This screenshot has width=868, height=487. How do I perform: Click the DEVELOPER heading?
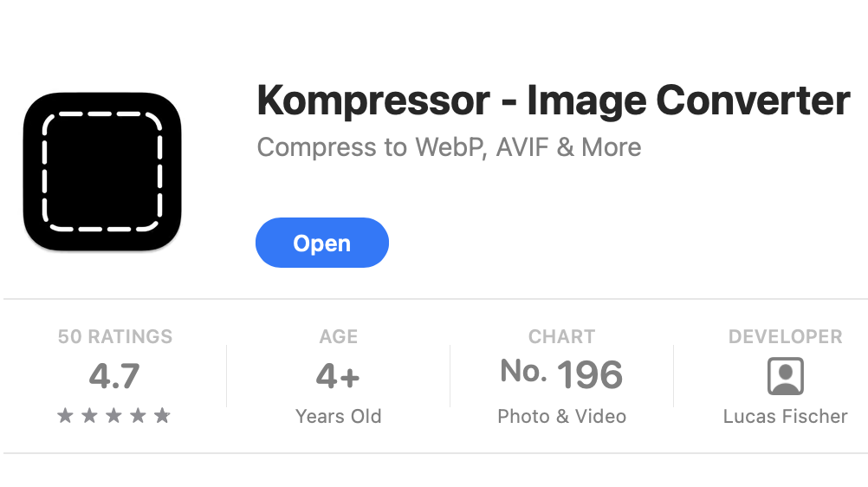(785, 337)
